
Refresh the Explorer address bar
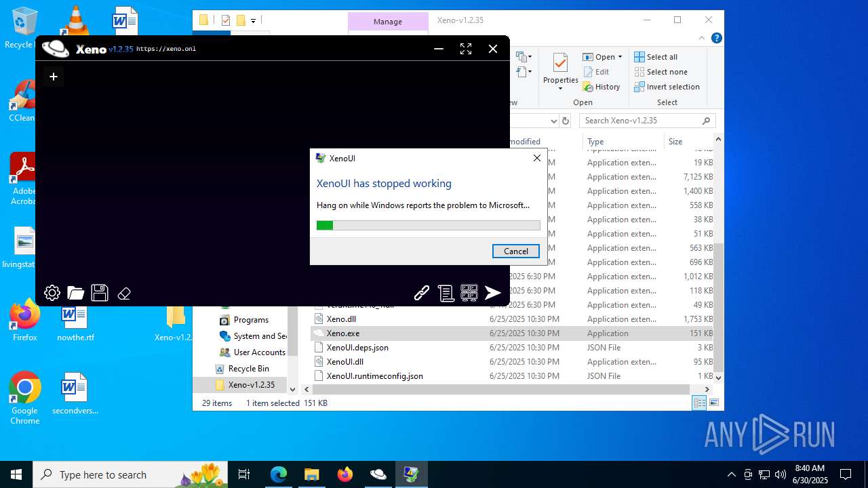tap(566, 121)
